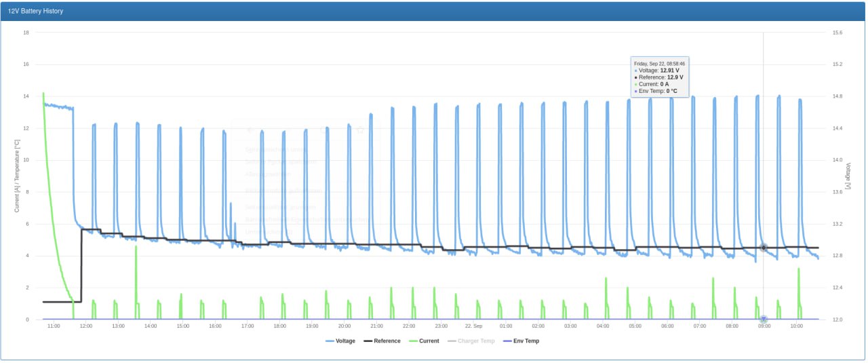This screenshot has width=868, height=363.
Task: Enable the greyed-out Charger Temp series
Action: click(x=476, y=341)
